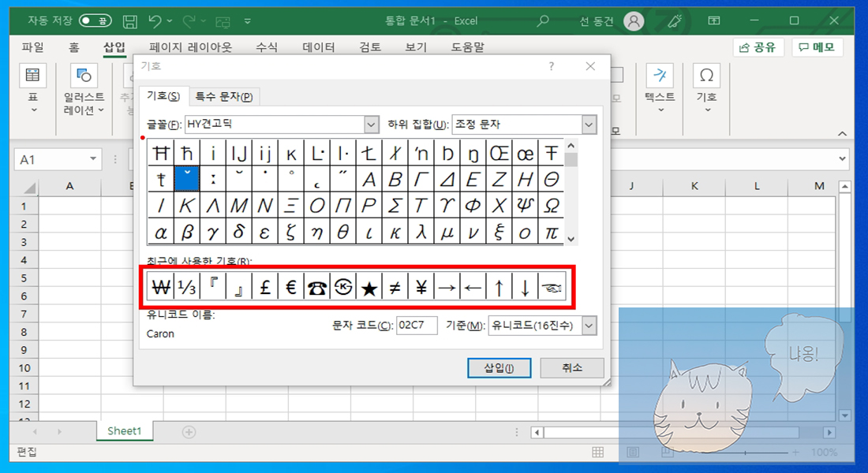868x473 pixels.
Task: Select the Œ symbol in the grid
Action: tap(499, 153)
